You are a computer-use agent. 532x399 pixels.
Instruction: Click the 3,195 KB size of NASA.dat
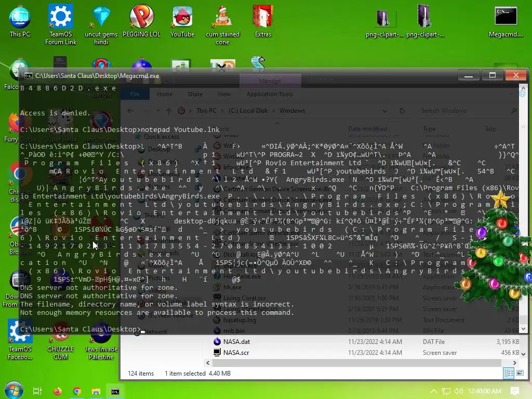coord(508,342)
